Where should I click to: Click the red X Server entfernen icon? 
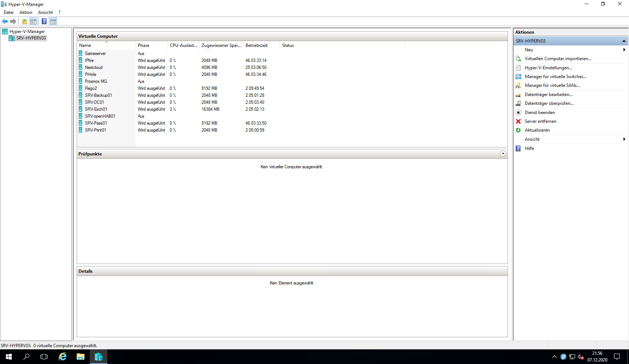click(x=518, y=121)
